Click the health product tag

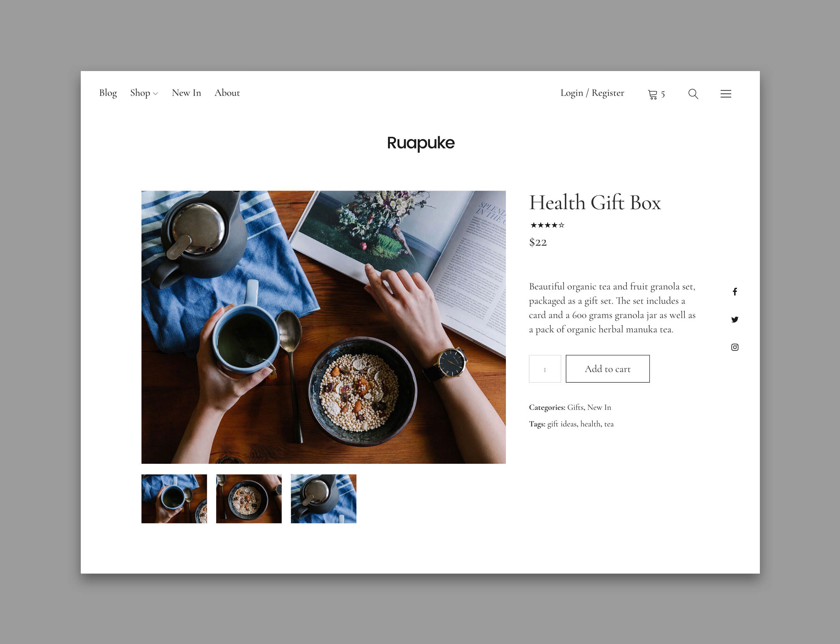pyautogui.click(x=590, y=423)
